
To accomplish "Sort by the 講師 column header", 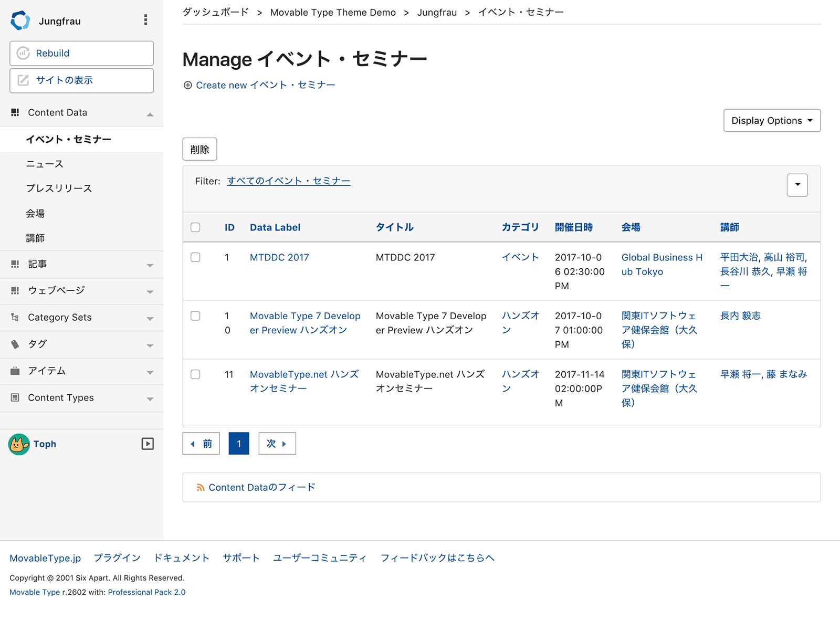I will 730,227.
